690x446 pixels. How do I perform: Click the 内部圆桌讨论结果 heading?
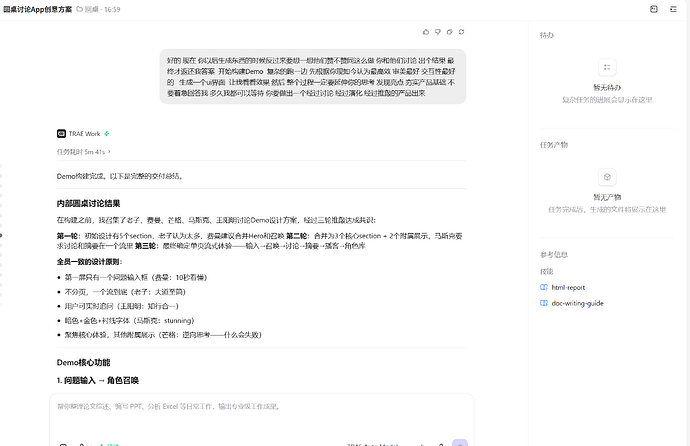[88, 203]
